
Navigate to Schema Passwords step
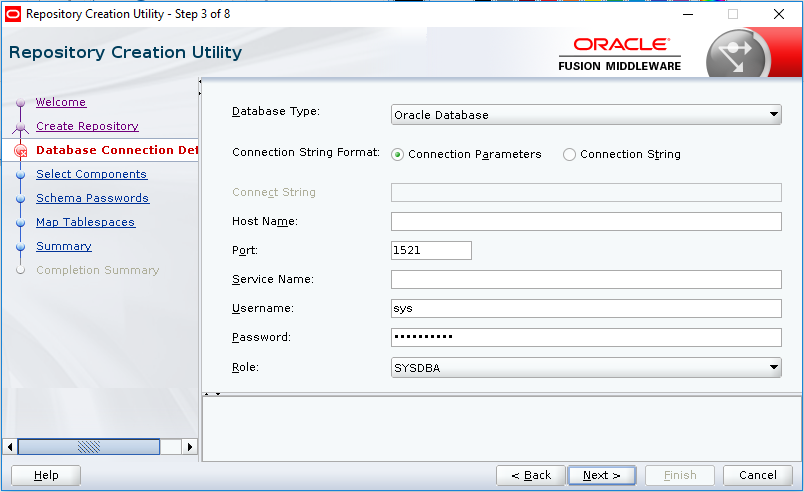[92, 198]
